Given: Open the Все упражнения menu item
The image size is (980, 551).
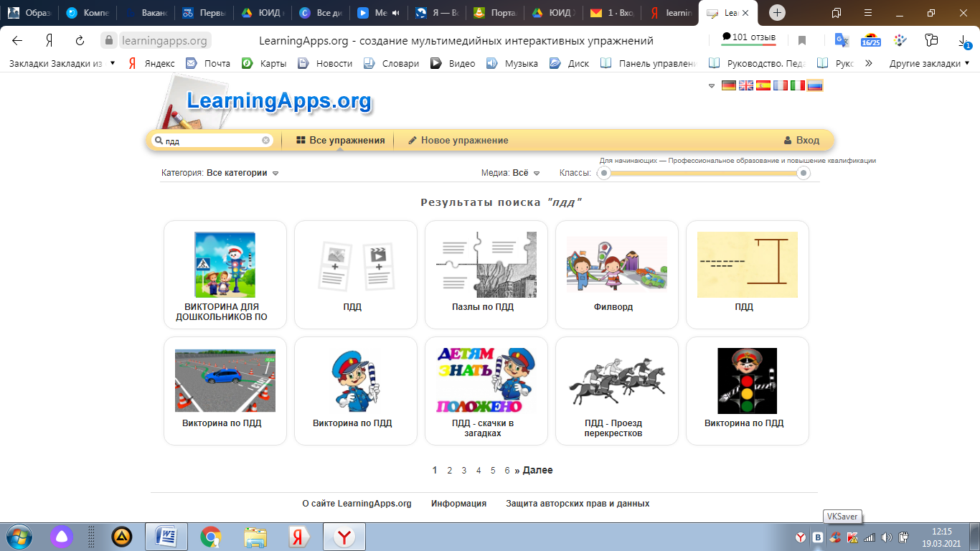Looking at the screenshot, I should (x=341, y=141).
